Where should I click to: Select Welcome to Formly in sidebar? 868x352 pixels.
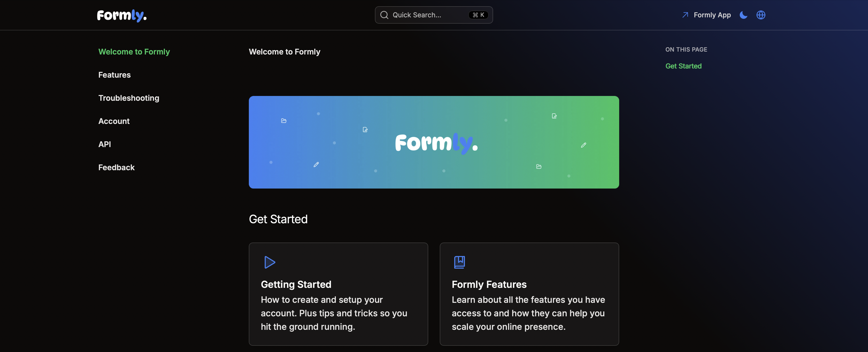(134, 52)
